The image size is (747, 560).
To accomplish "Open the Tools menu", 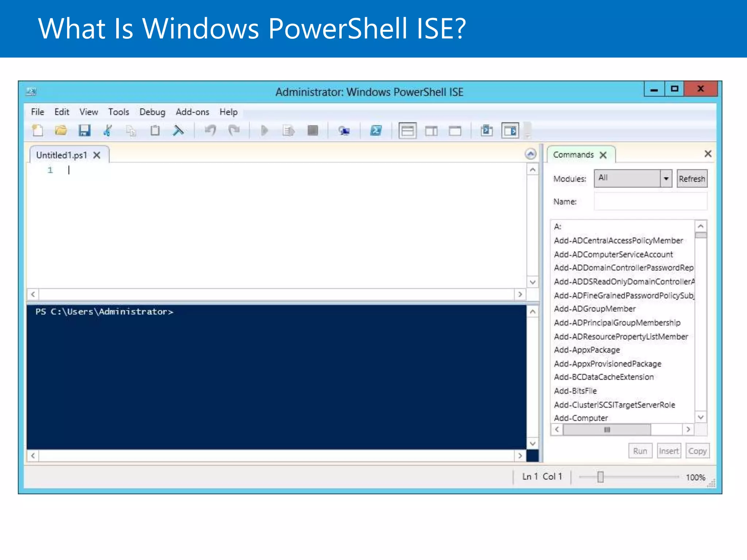I will [x=119, y=112].
